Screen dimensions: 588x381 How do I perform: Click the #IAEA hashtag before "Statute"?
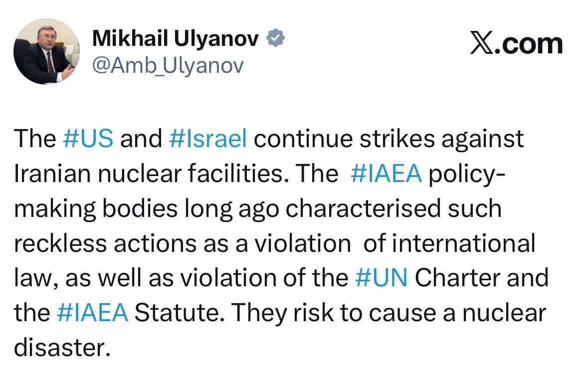coord(93,312)
